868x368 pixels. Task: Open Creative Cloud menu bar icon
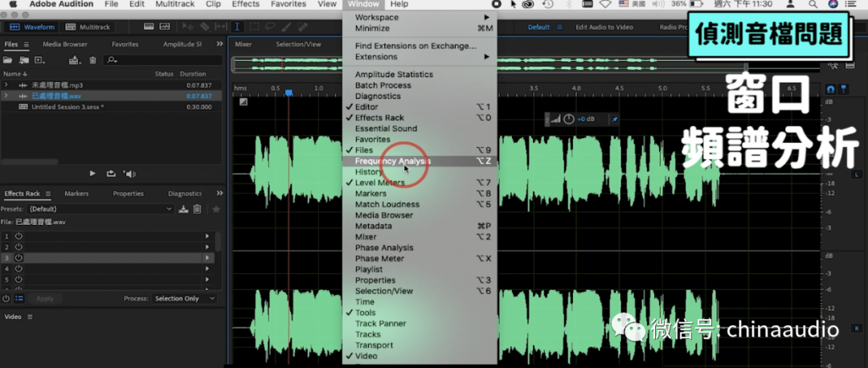[529, 4]
